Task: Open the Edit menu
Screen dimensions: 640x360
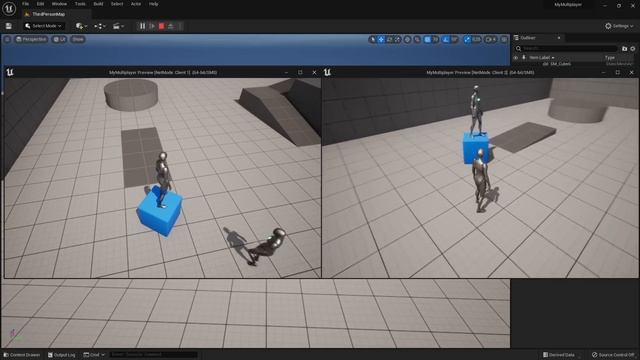Action: point(40,4)
